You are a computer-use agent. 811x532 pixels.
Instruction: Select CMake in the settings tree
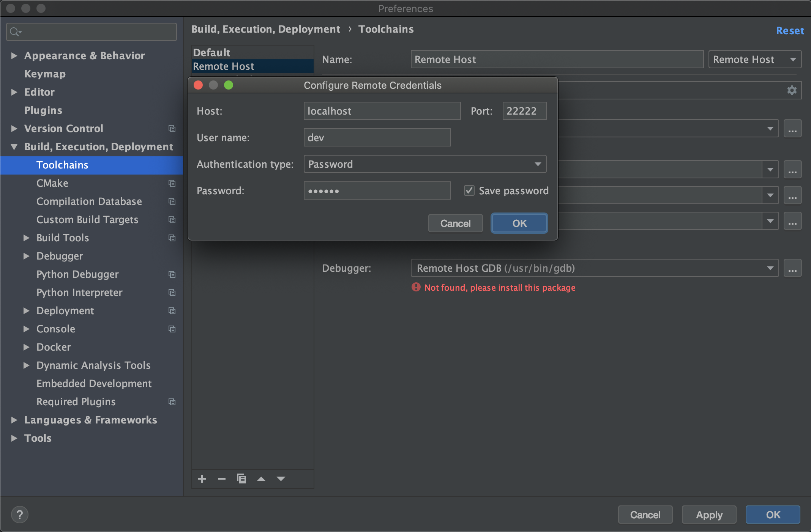pos(52,183)
